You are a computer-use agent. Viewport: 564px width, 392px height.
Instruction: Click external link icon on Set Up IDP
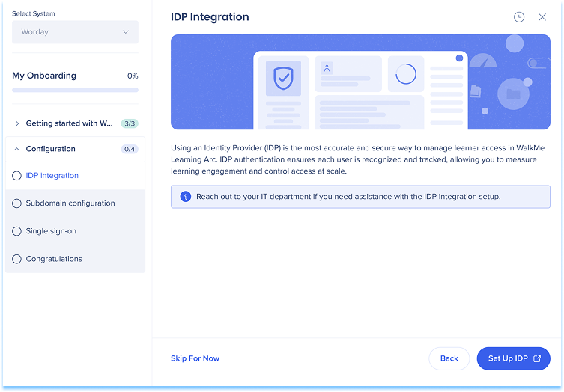pyautogui.click(x=537, y=358)
